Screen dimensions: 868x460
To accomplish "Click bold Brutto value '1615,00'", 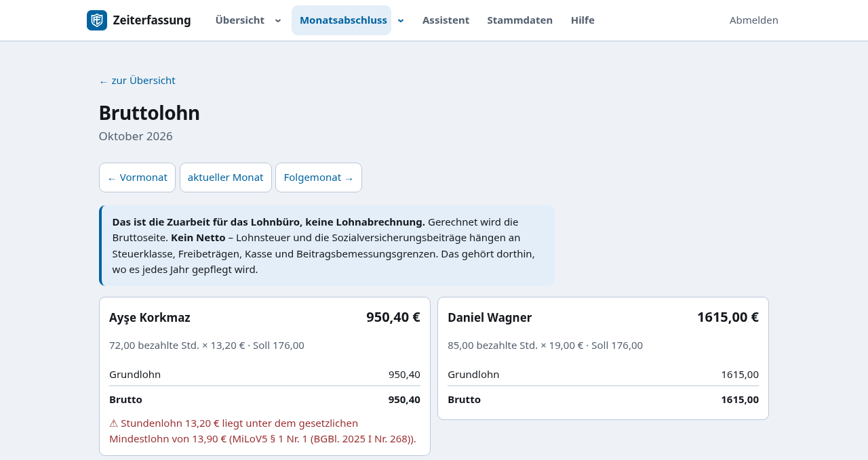I will coord(740,400).
